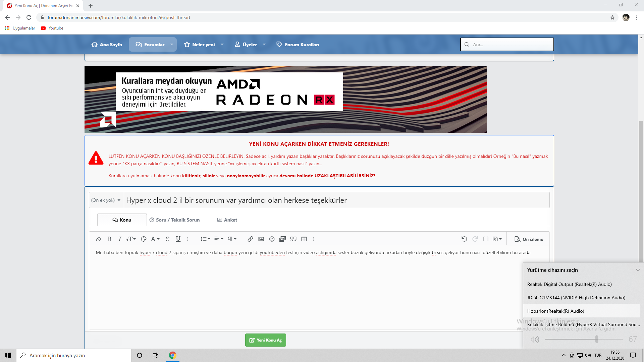Insert a table in editor
This screenshot has width=644, height=362.
coord(304,239)
